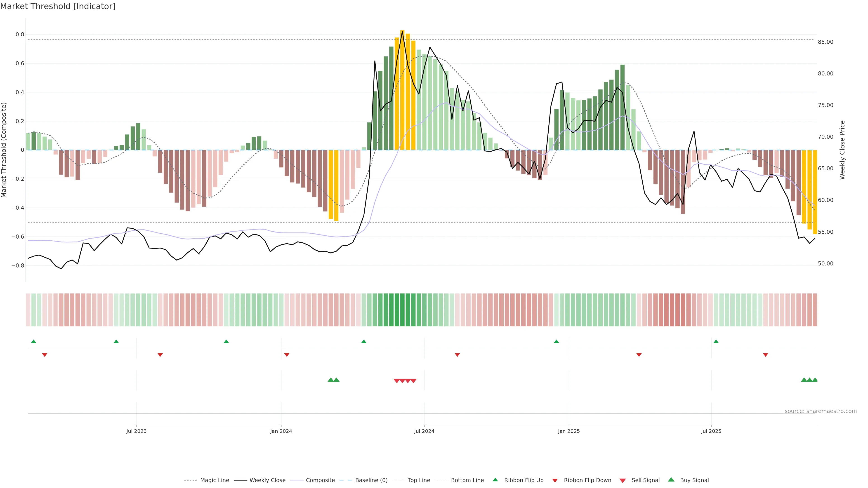The height and width of the screenshot is (488, 868).
Task: Hide the Top Line legend entry
Action: coord(419,480)
